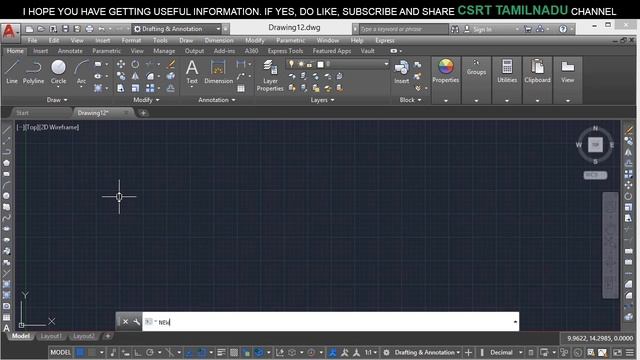Choose the Rotate tool in Modify panel
Screen dimensions: 640x360
(135, 64)
